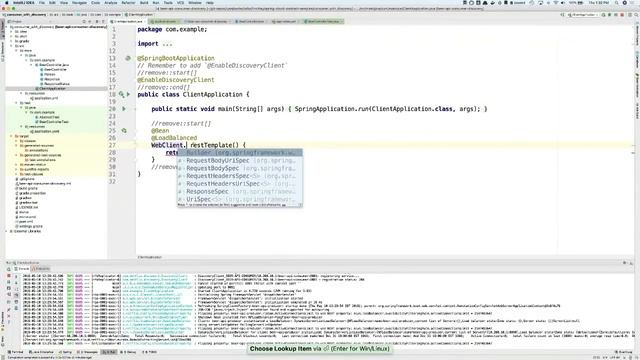Click the Search Everywhere magnifier icon

point(635,15)
